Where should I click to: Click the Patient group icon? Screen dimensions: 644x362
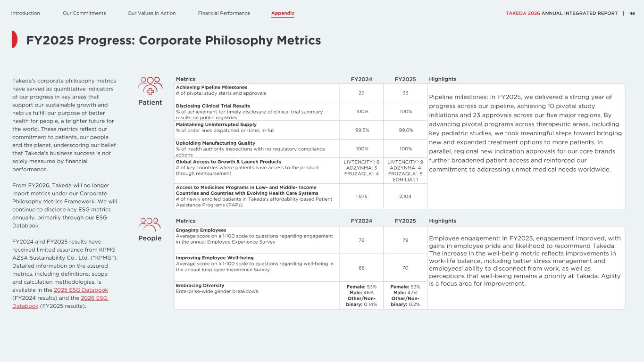tap(150, 86)
